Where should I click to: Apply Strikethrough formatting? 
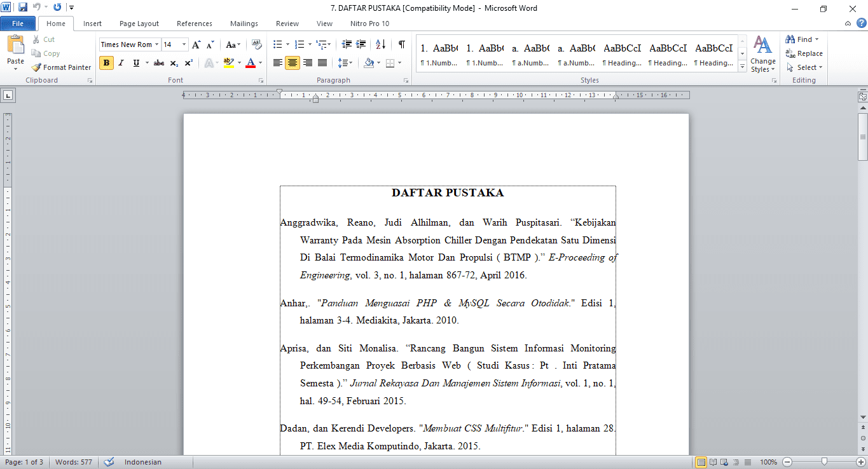(x=159, y=63)
